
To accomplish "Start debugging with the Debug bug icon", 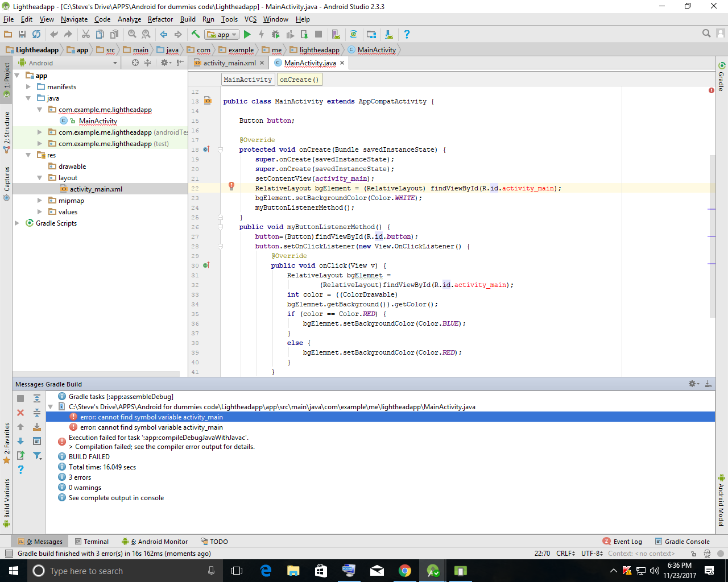I will (x=275, y=35).
